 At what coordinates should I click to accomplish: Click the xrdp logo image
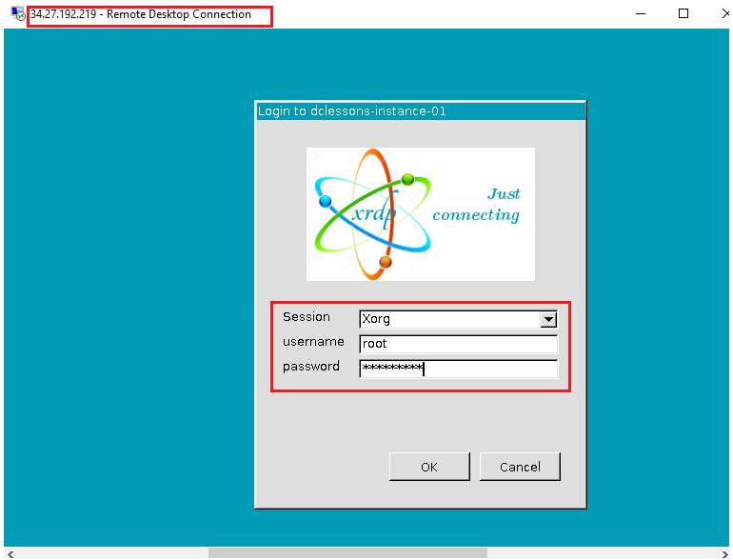(420, 214)
